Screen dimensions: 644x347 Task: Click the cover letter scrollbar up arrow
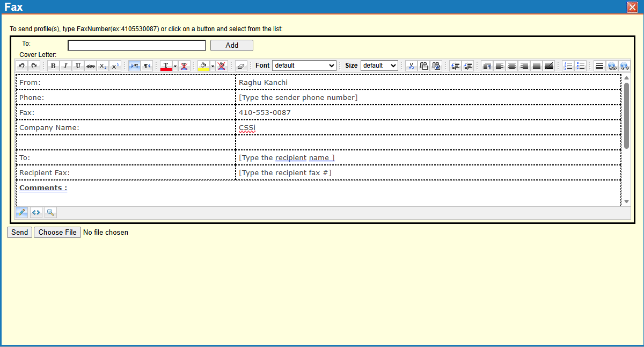[626, 78]
